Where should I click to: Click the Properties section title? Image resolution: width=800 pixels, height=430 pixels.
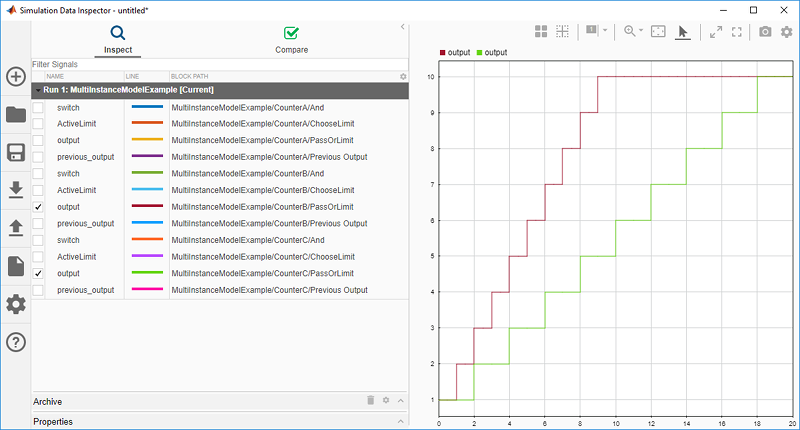pos(53,422)
